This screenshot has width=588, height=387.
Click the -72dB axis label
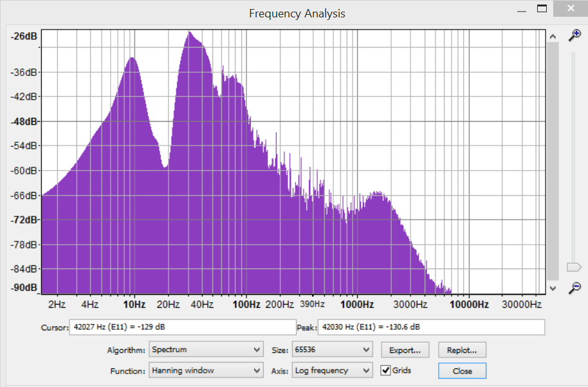[24, 220]
